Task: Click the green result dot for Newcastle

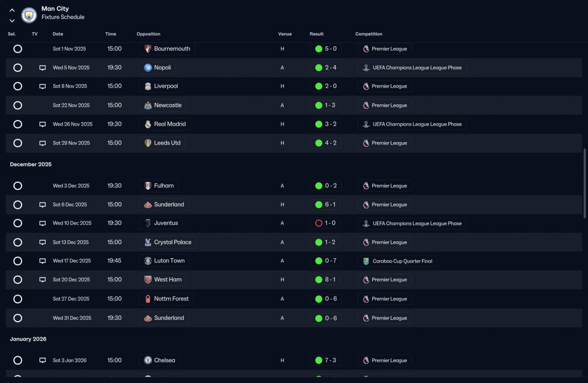Action: [x=318, y=105]
